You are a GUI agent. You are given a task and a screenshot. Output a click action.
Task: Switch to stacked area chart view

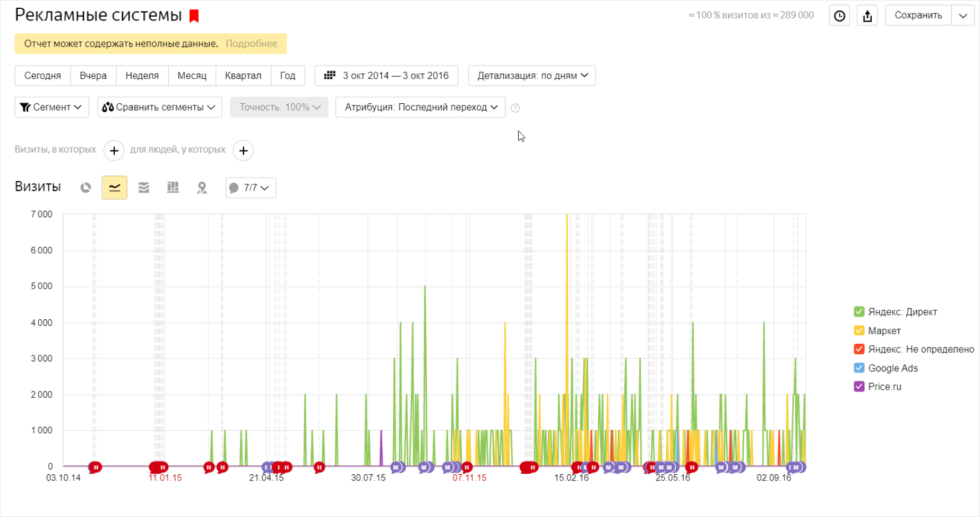click(144, 188)
